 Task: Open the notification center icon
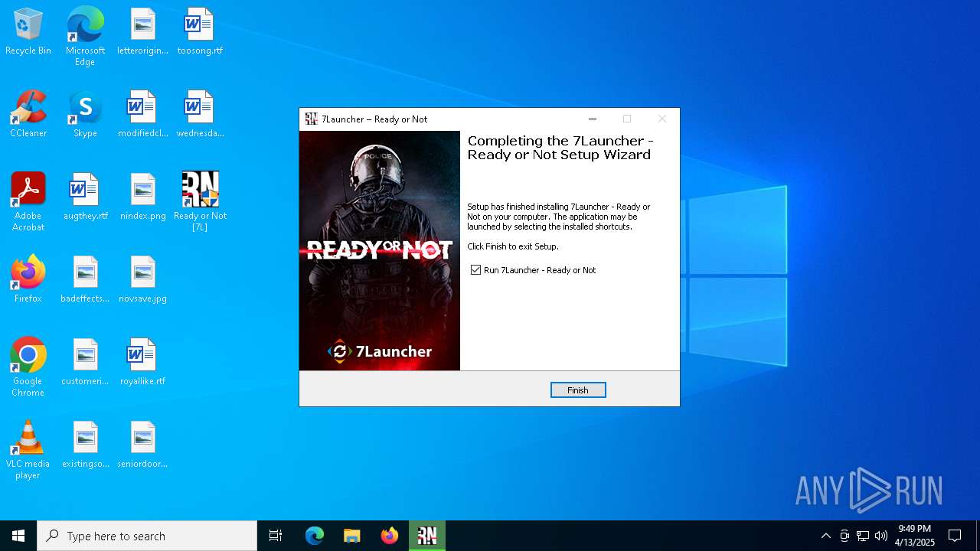click(955, 536)
